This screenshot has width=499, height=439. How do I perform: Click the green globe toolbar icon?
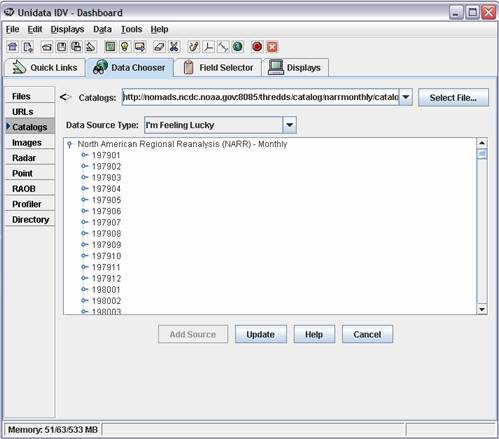[x=238, y=47]
